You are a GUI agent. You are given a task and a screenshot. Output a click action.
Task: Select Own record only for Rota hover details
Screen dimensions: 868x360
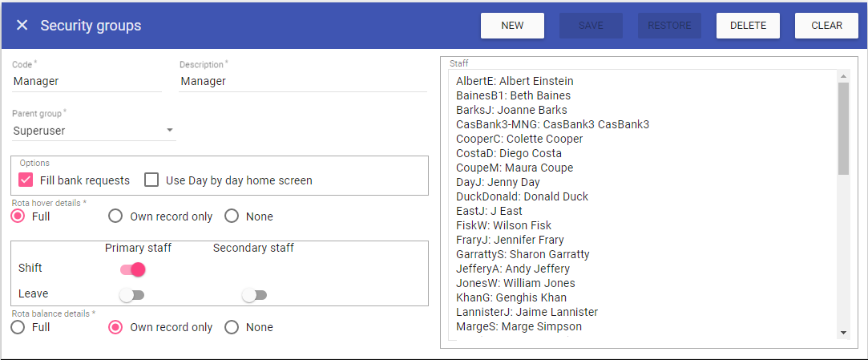point(115,216)
